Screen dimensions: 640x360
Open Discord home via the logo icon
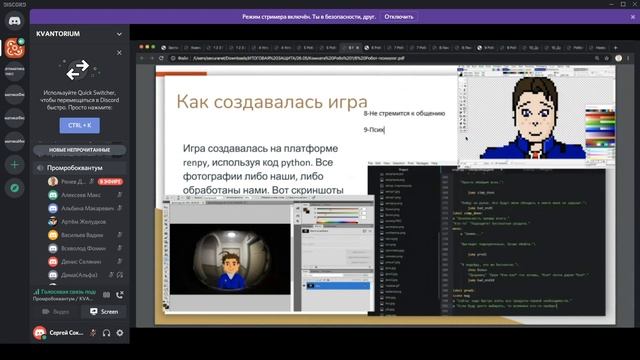coord(15,21)
